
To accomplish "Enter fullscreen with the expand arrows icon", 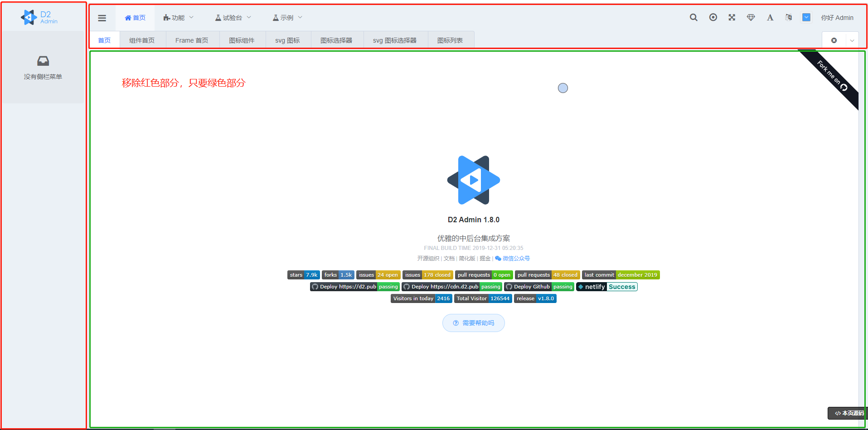I will tap(732, 17).
